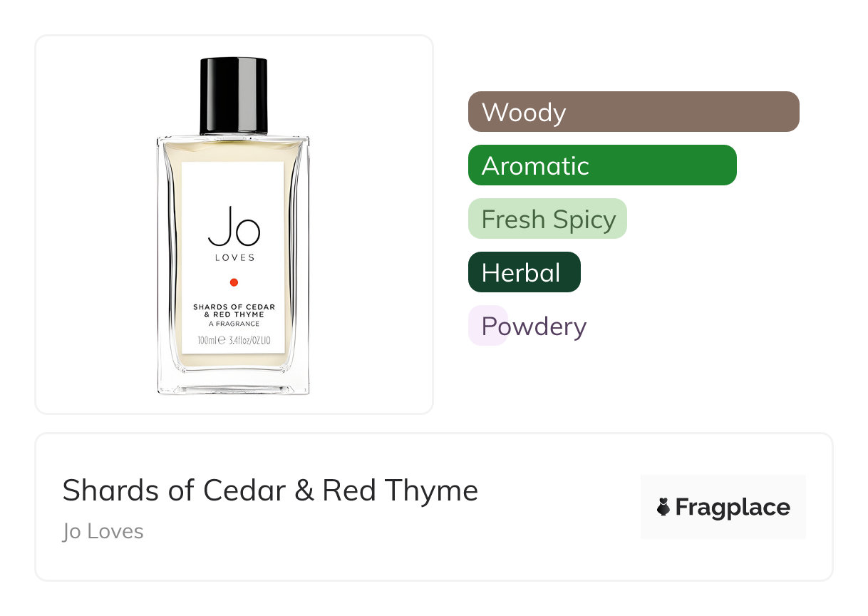Click the estimated 'e' symbol beside 100ml
This screenshot has height=616, width=868.
coord(222,341)
